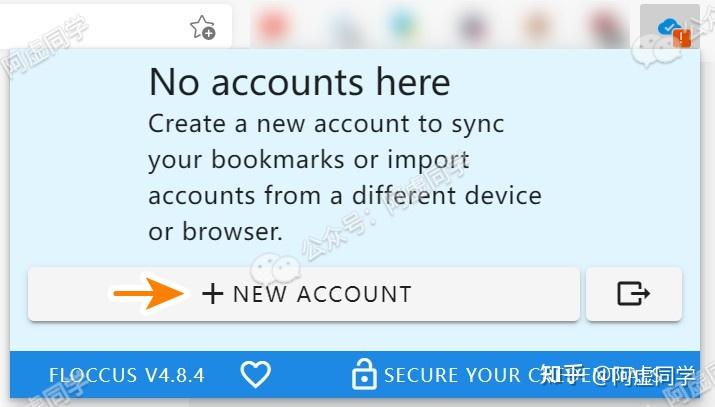Image resolution: width=715 pixels, height=407 pixels.
Task: Click inside the browser address bar
Action: (90, 27)
